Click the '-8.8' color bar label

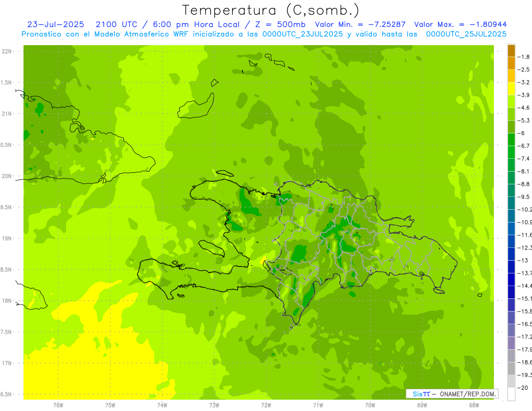coord(524,184)
